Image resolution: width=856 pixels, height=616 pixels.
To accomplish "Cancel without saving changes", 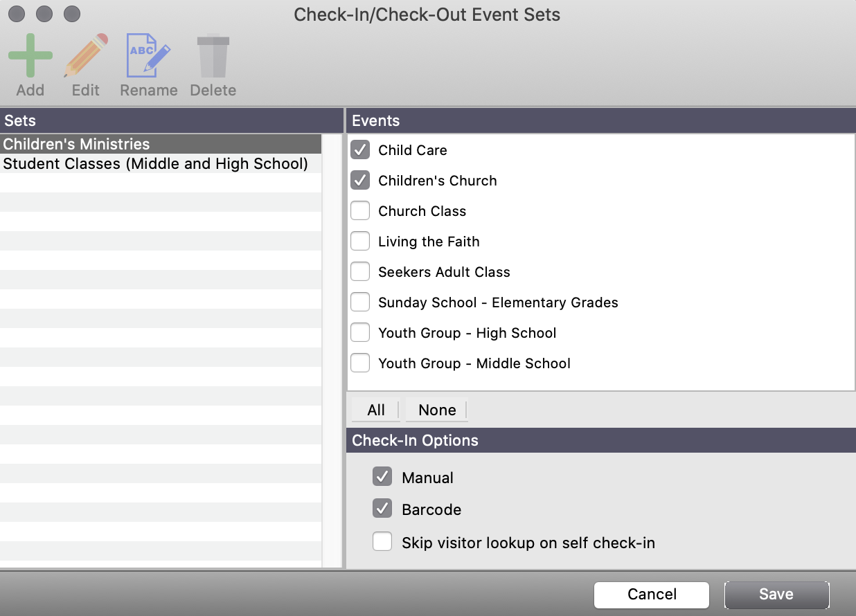I will pyautogui.click(x=651, y=594).
